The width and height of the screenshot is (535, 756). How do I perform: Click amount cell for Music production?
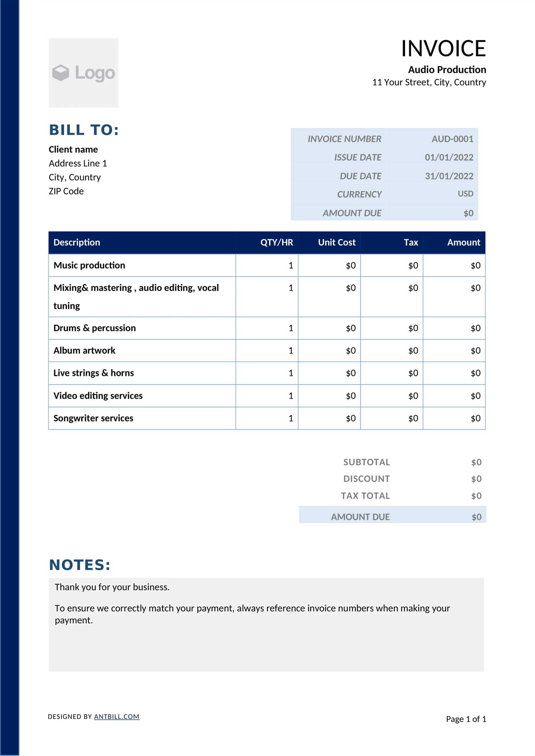click(454, 265)
